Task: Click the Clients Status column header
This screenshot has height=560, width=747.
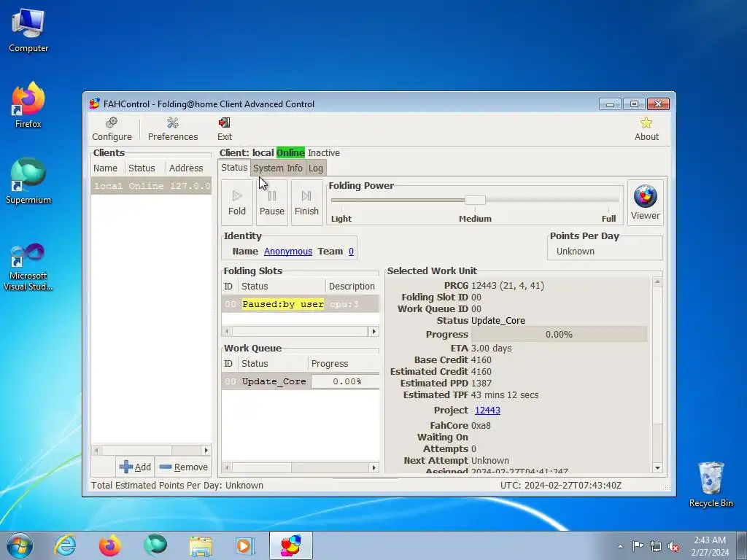Action: (145, 168)
